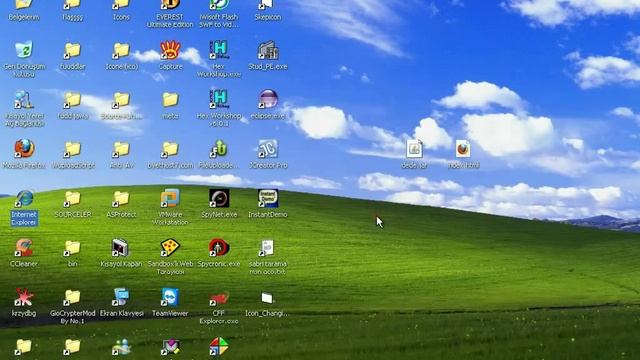Open the dede.jar file
This screenshot has width=640, height=360.
point(414,149)
